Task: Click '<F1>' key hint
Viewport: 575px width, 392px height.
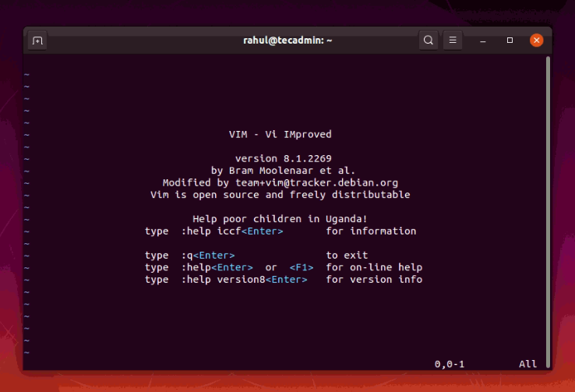Action: click(x=302, y=267)
